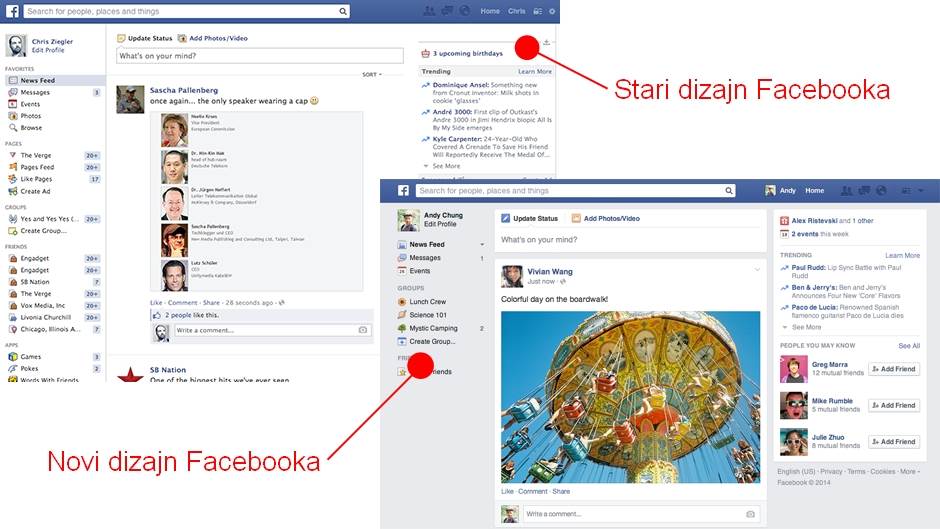
Task: Click Add Friend next to Julie Zhuo
Action: 893,441
